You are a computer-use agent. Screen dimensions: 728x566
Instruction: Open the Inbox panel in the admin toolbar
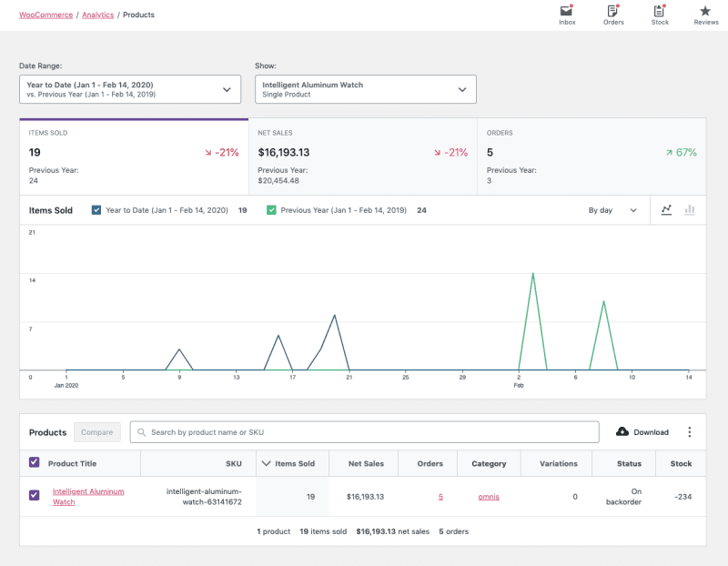pos(566,15)
